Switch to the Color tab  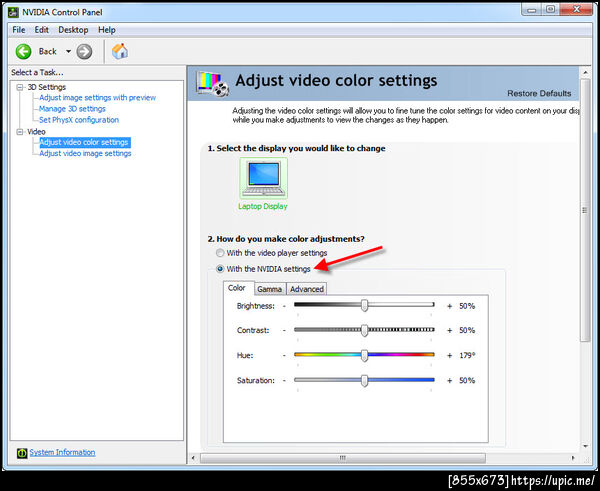tap(237, 288)
